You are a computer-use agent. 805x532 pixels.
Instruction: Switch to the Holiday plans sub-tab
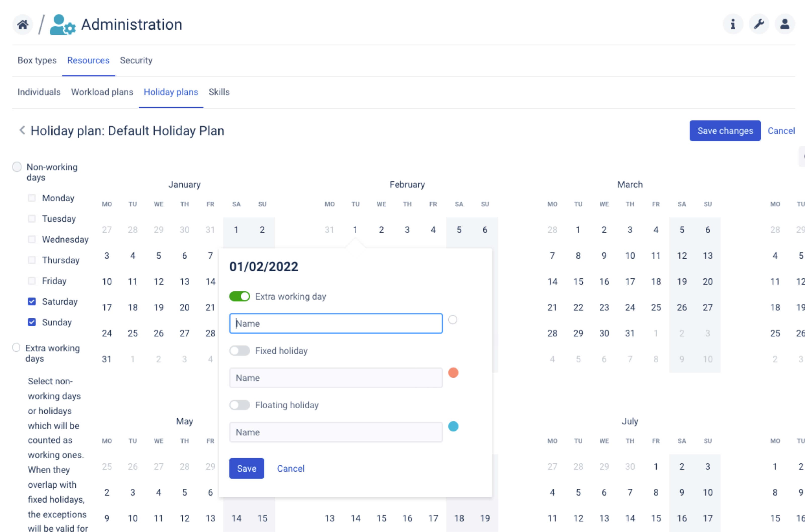[171, 92]
